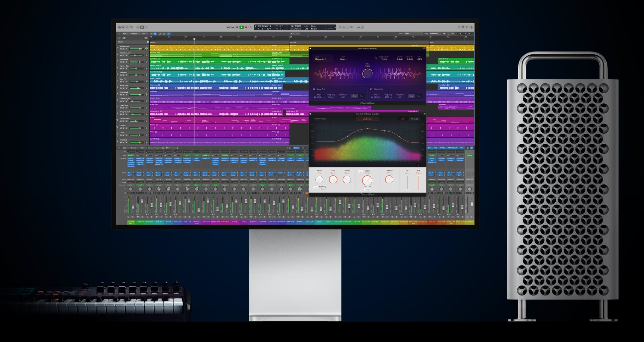Click the Record button in the transport

[x=246, y=27]
